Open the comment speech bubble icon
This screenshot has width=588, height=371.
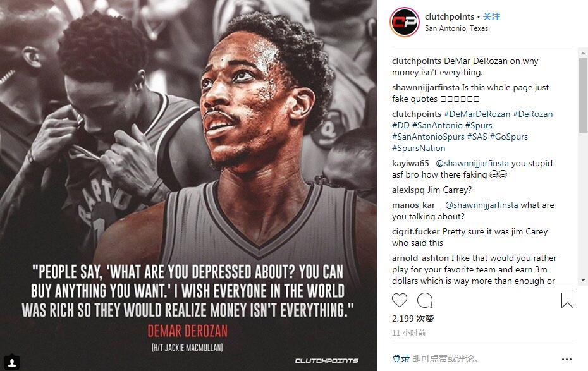point(425,300)
